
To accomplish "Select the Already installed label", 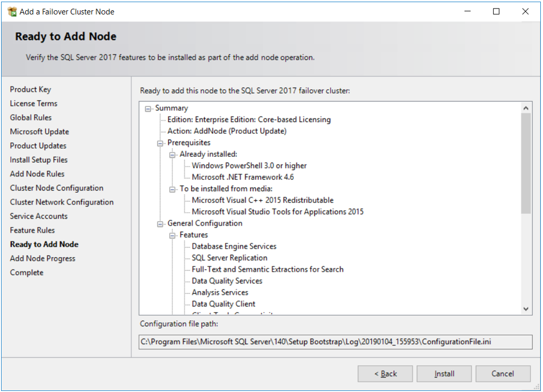I will pos(208,154).
